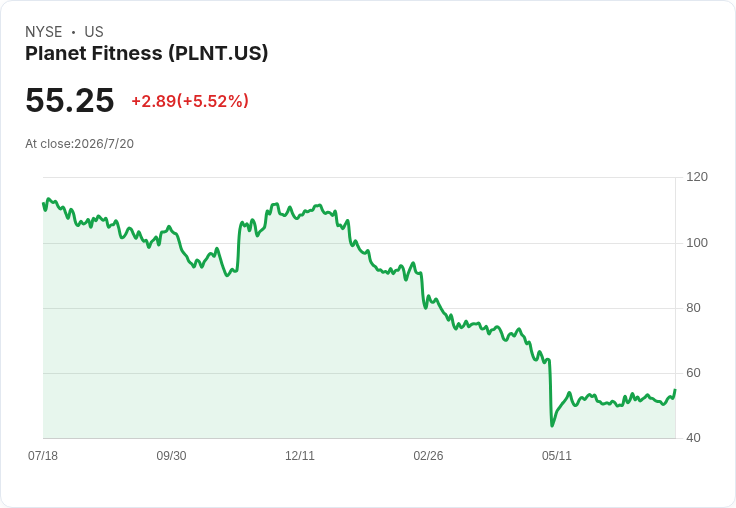Click the 02/26 date label on x-axis
736x508 pixels.
(x=428, y=456)
